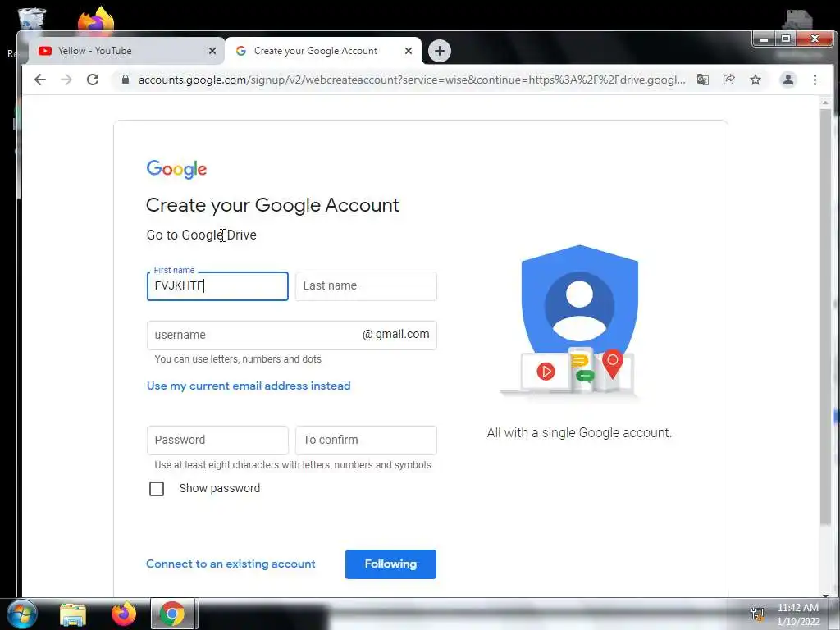Bookmark this page with the star icon
Screen dimensions: 840x630
[756, 80]
